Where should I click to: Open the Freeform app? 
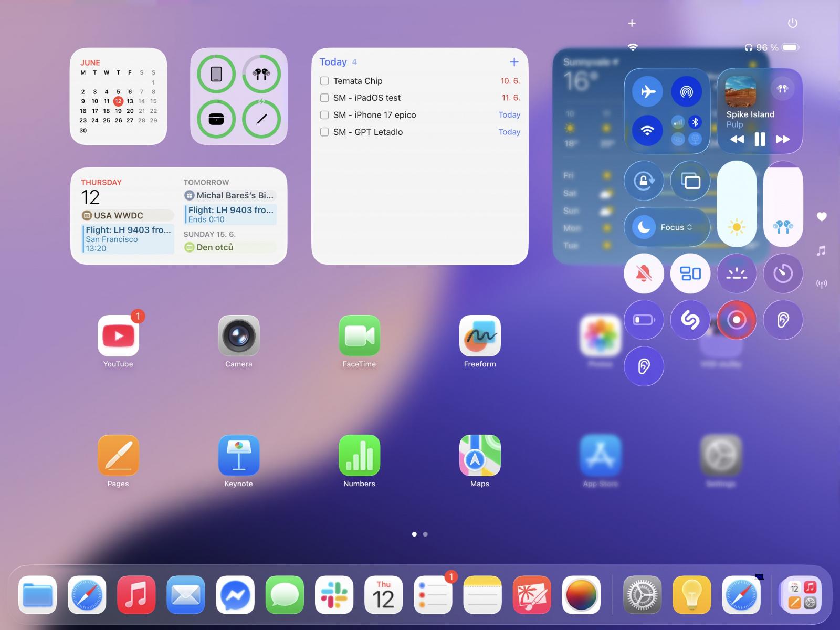pos(480,336)
